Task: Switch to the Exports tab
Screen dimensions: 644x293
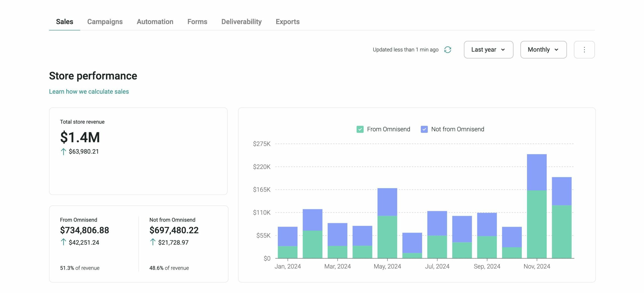Action: click(288, 22)
